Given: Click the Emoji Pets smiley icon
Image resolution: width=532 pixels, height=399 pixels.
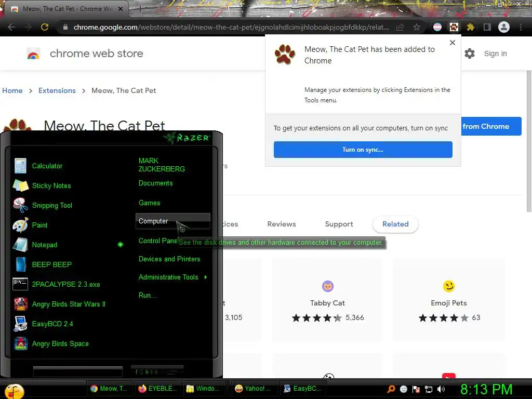Looking at the screenshot, I should pos(448,286).
